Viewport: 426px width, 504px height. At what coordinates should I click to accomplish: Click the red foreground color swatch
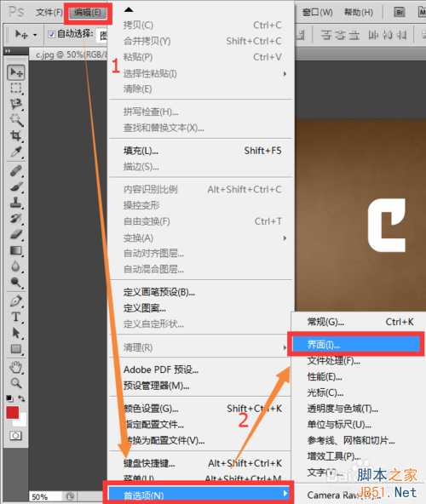pos(12,412)
